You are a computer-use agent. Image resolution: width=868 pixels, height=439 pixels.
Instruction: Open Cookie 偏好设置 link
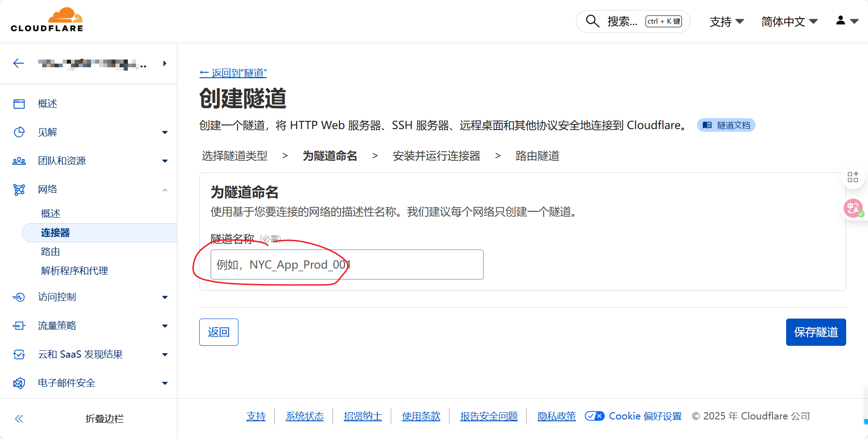646,416
